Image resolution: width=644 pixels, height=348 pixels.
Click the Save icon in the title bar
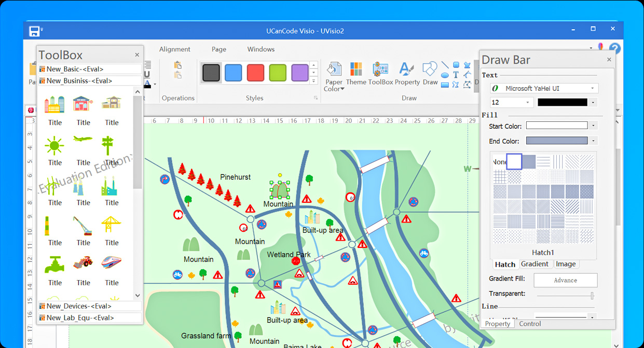(34, 31)
